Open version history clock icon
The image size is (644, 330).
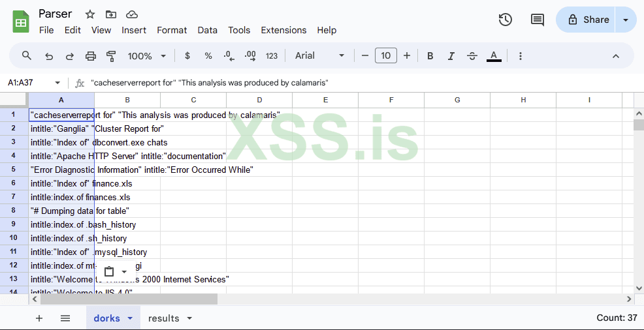click(505, 20)
